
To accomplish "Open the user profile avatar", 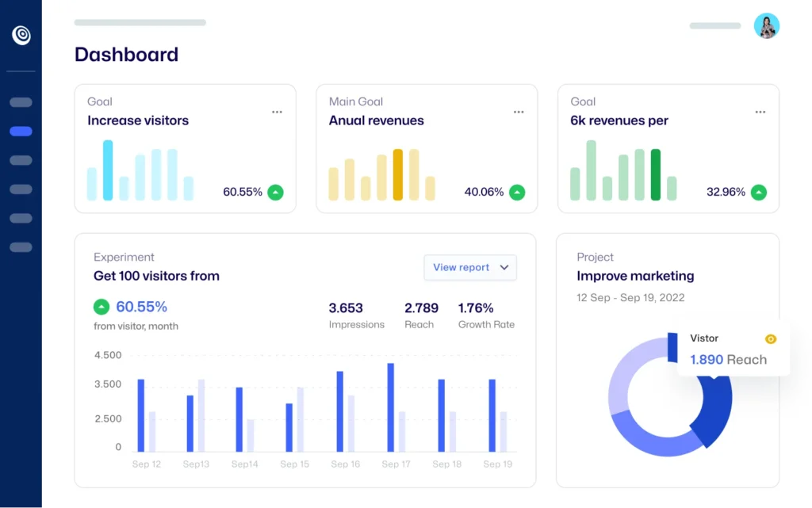I will [x=766, y=26].
